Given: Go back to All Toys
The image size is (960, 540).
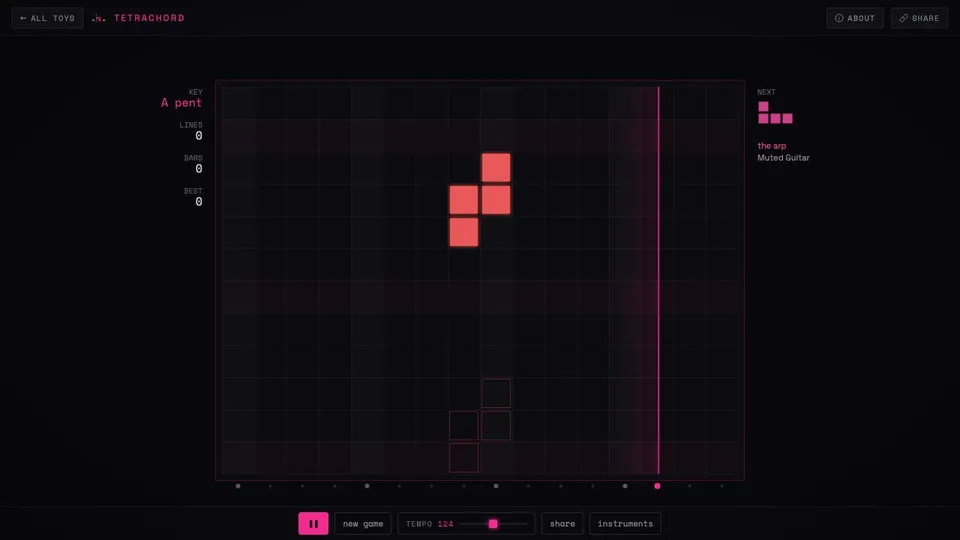Looking at the screenshot, I should [x=48, y=18].
